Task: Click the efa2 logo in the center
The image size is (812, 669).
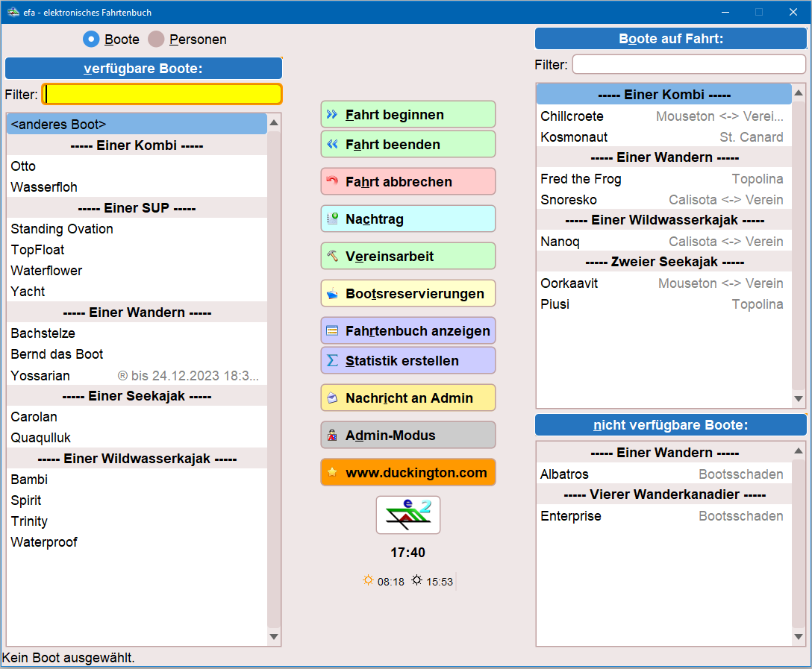Action: pos(407,515)
